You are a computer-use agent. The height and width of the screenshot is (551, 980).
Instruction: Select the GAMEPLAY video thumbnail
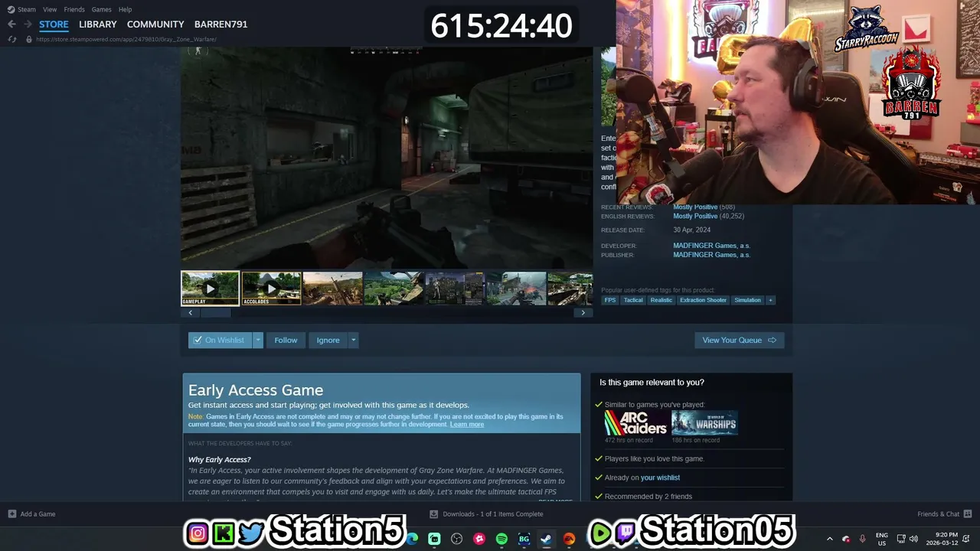pos(210,289)
